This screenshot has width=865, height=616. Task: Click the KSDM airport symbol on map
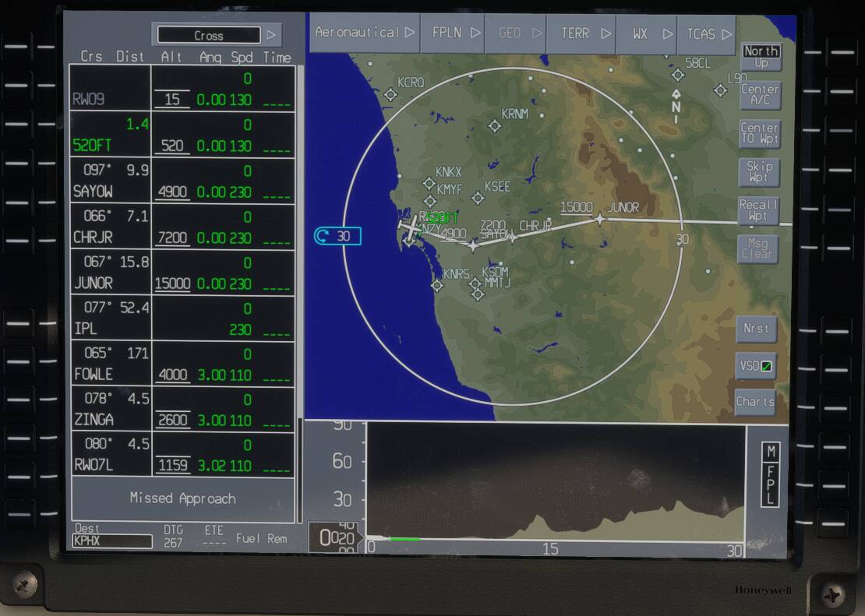point(475,284)
